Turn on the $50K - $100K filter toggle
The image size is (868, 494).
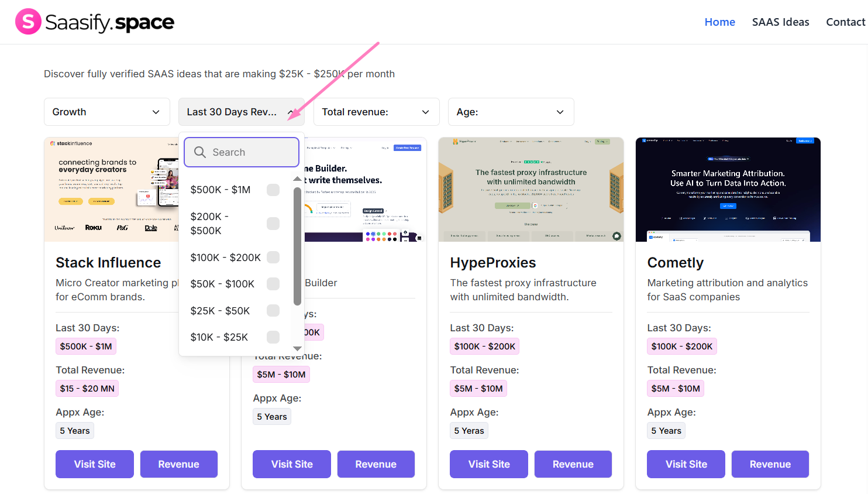click(x=273, y=284)
